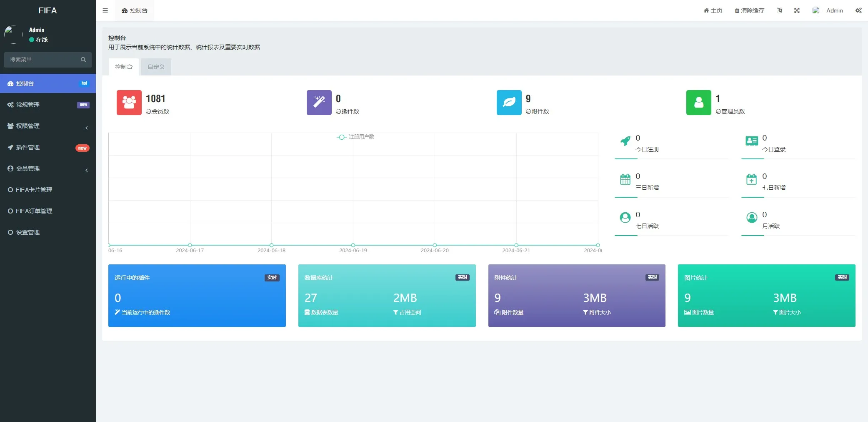Screen dimensions: 868x422
Task: Go to 主页 link in header
Action: [713, 10]
